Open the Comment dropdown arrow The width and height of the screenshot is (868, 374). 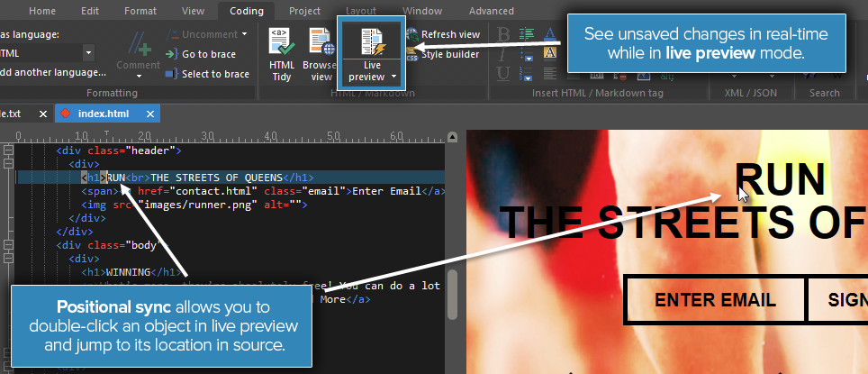coord(139,77)
